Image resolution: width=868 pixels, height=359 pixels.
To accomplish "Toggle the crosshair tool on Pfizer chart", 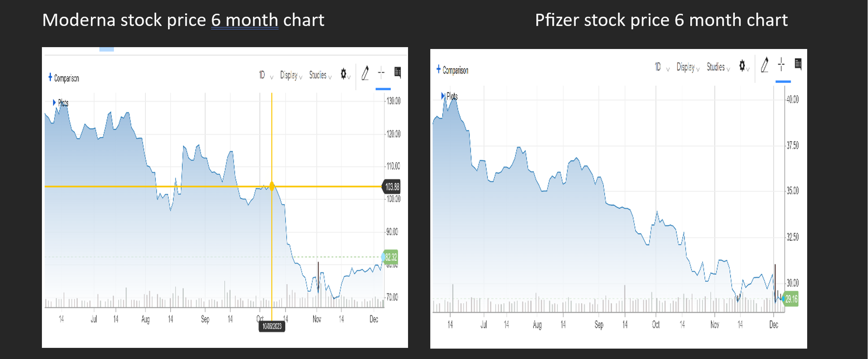I will (781, 64).
